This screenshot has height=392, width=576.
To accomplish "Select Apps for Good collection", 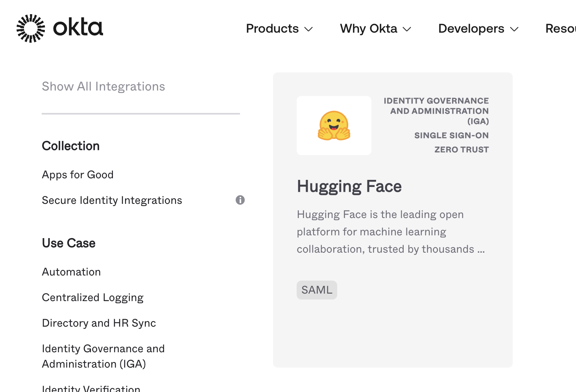I will pyautogui.click(x=78, y=175).
